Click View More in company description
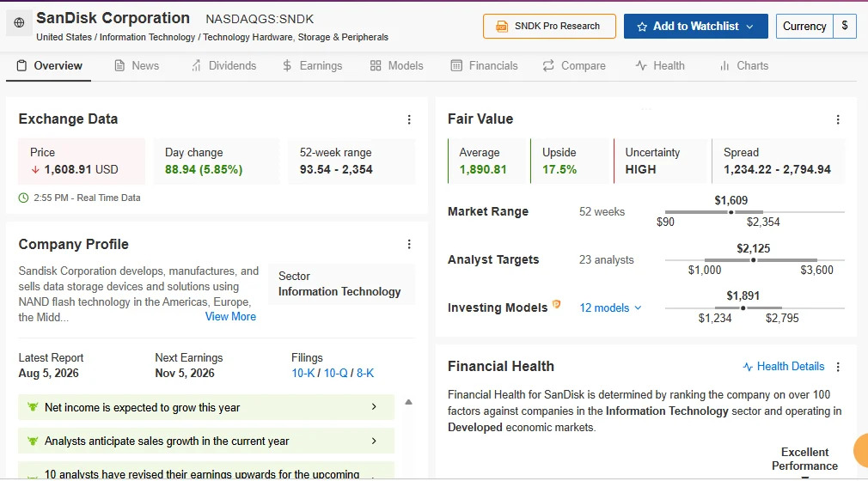The image size is (868, 481). 230,317
